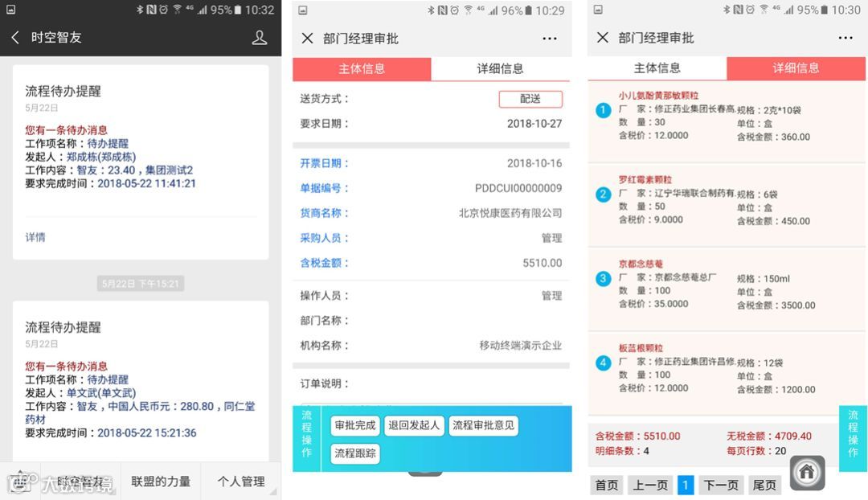Screen dimensions: 868x500
Task: Tap the 要求日期 value 2018-10-27
Action: 534,124
